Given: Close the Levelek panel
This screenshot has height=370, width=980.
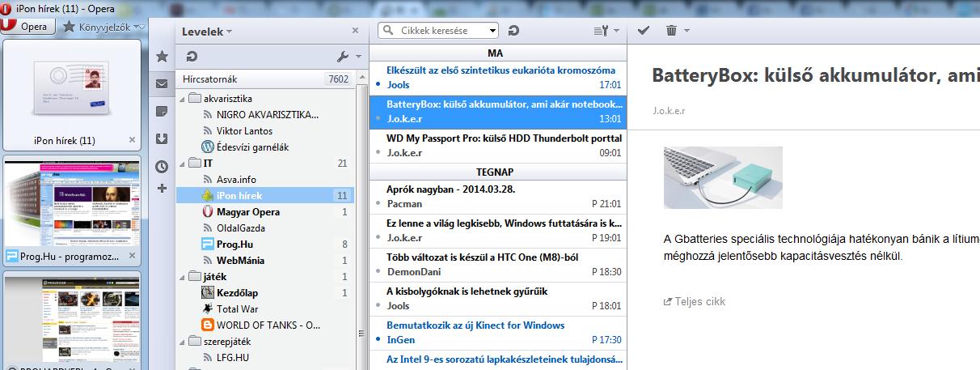Looking at the screenshot, I should 355,31.
